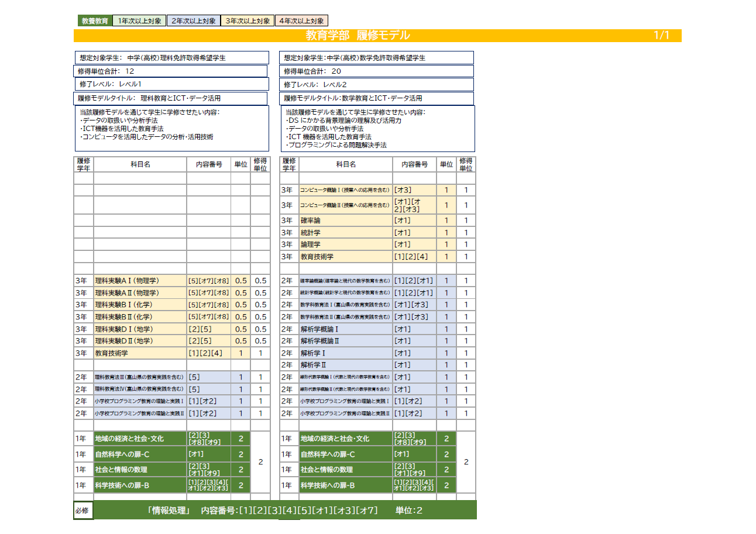Screen dimensions: 756x534
Task: Select the 数学免許取得希望学生 target student box
Action: [x=377, y=58]
